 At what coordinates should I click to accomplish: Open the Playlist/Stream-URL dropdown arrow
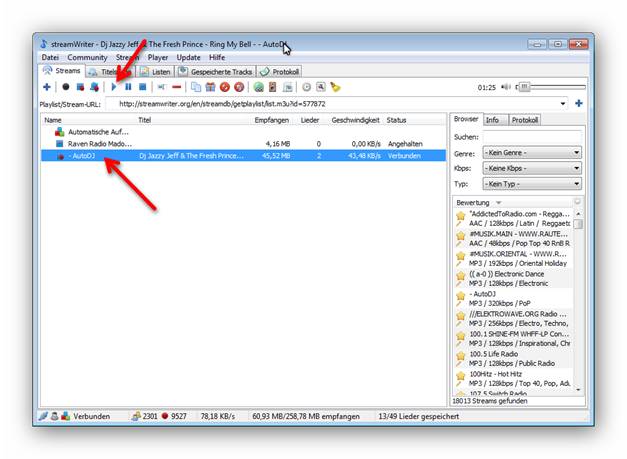(x=563, y=104)
